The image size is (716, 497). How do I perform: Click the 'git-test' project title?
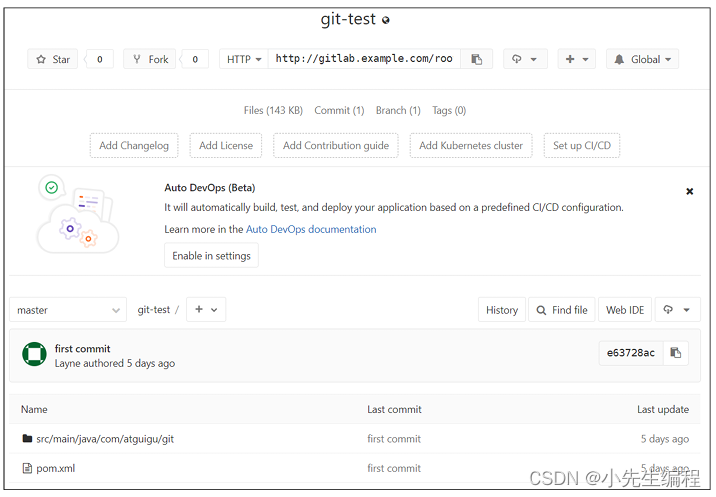(348, 19)
